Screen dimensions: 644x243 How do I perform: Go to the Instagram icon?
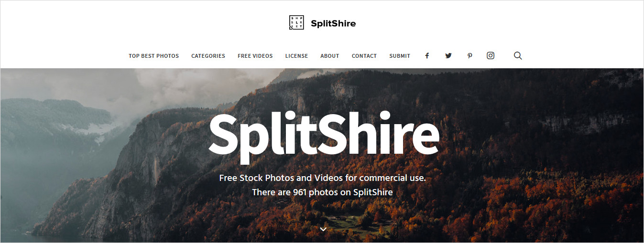[491, 55]
